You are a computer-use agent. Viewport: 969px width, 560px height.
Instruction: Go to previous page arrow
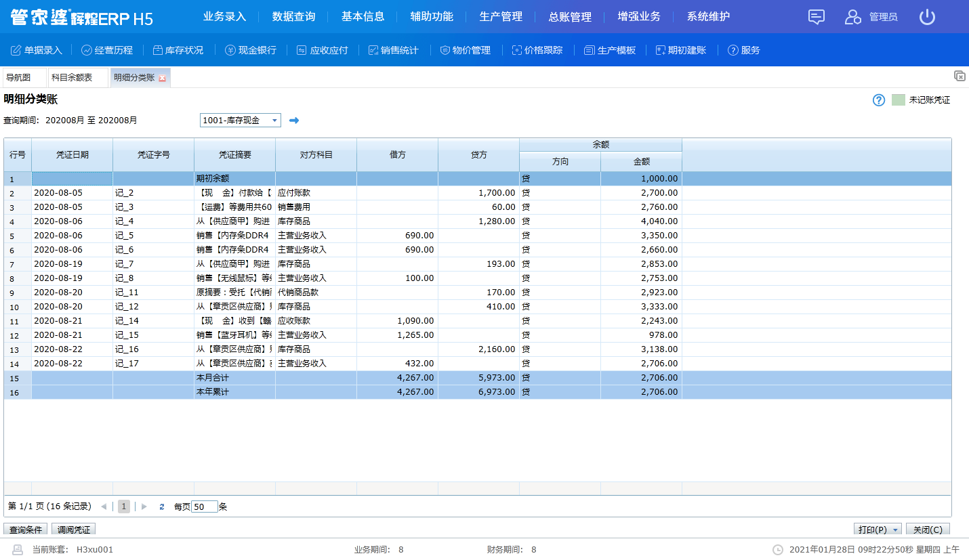click(104, 507)
